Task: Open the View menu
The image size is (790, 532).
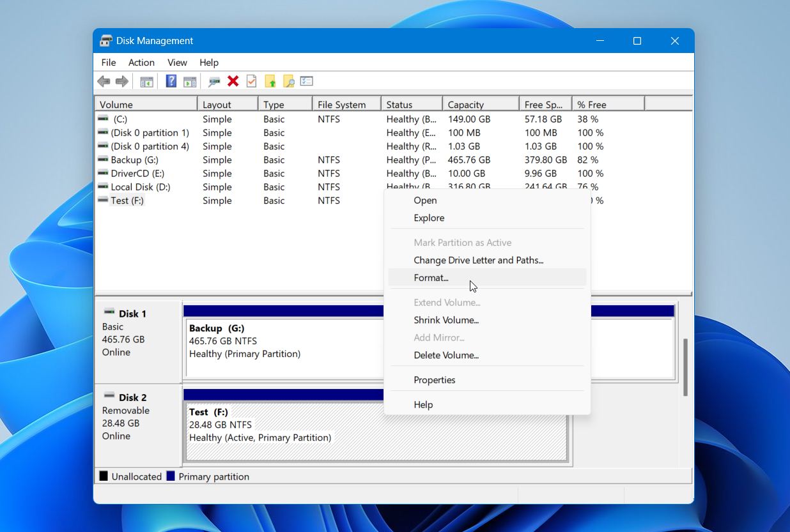Action: coord(177,63)
